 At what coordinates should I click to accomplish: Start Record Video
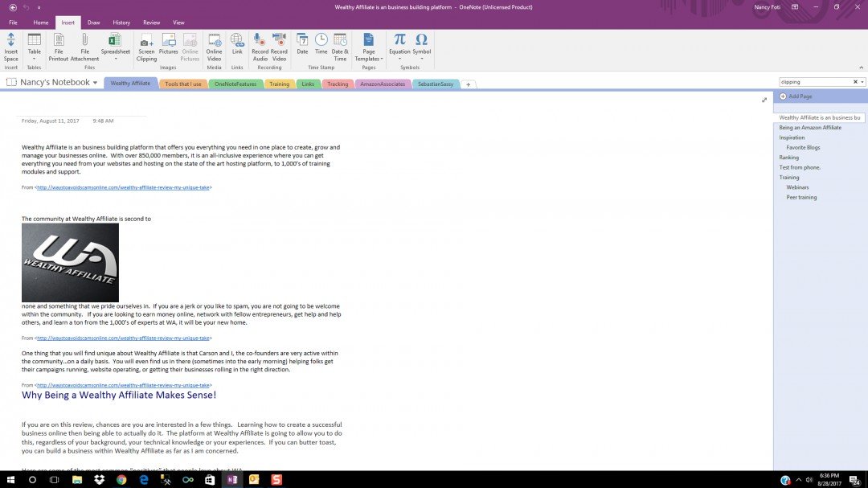click(279, 47)
